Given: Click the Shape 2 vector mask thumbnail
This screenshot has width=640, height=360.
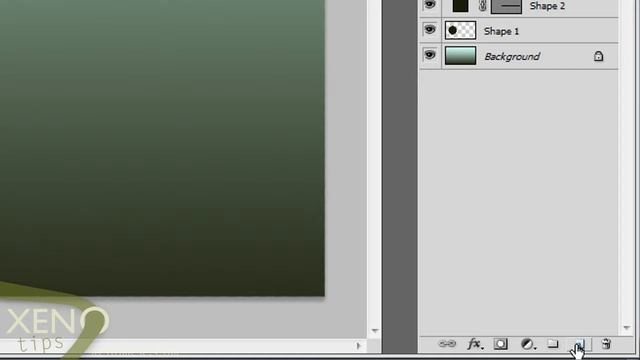Looking at the screenshot, I should (506, 7).
